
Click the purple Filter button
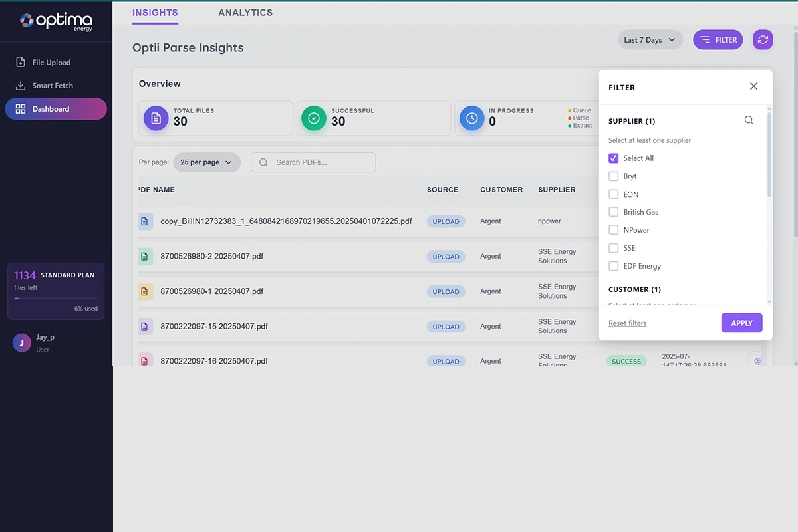718,40
